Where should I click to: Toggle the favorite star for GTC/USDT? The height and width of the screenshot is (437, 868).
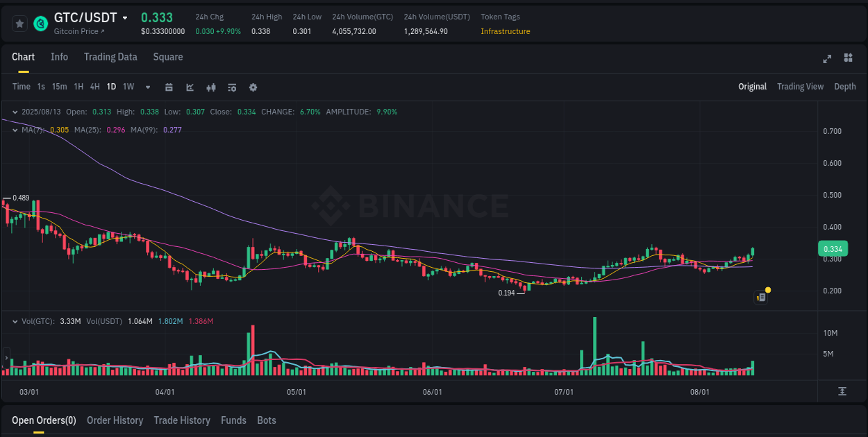click(x=19, y=23)
